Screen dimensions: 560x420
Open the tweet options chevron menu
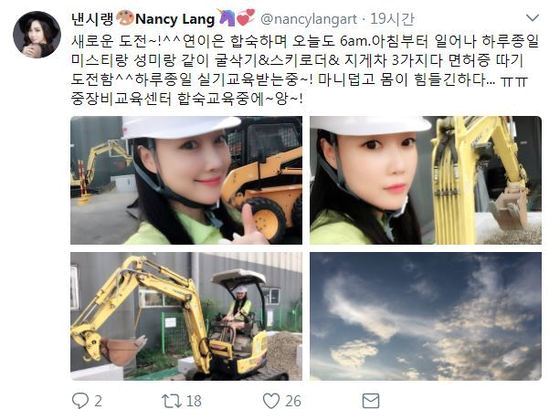[x=532, y=18]
